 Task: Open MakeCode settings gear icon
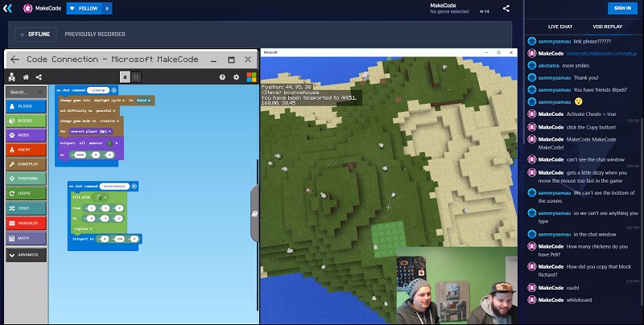point(236,77)
